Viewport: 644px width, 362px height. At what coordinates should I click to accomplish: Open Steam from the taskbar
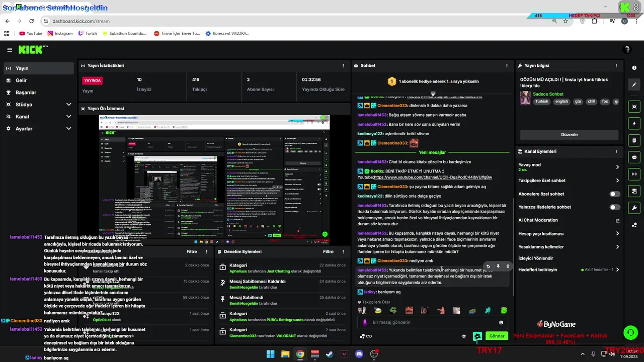[330, 354]
